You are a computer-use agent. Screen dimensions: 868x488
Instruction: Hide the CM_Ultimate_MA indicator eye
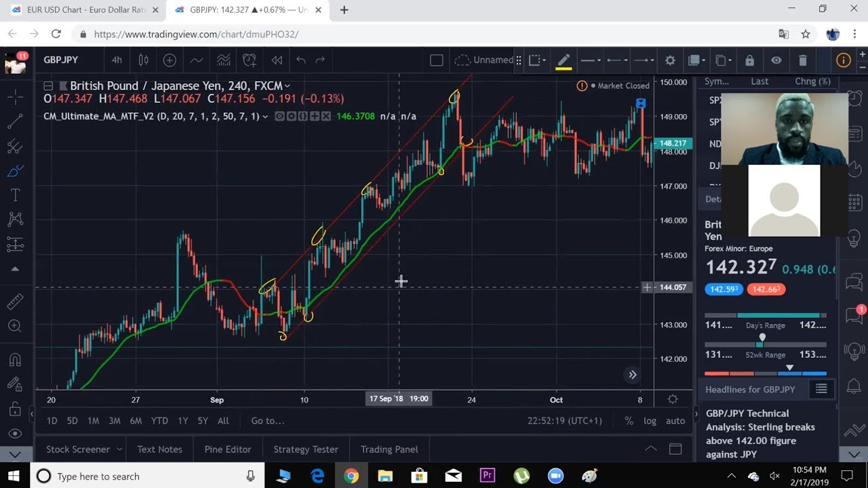pyautogui.click(x=279, y=117)
